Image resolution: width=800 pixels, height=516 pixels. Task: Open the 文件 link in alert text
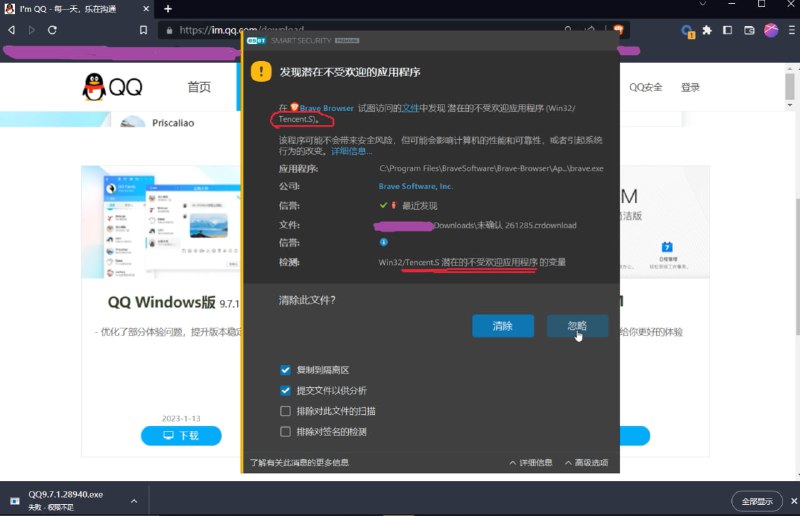(410, 108)
